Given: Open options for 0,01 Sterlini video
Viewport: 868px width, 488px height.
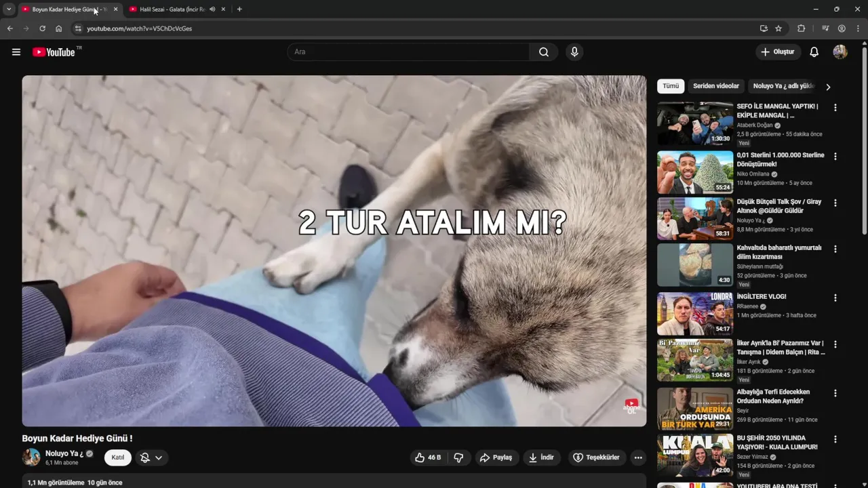Looking at the screenshot, I should click(835, 157).
